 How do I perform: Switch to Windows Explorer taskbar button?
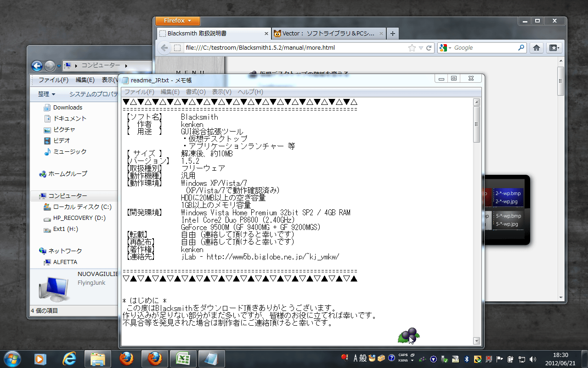(x=98, y=358)
